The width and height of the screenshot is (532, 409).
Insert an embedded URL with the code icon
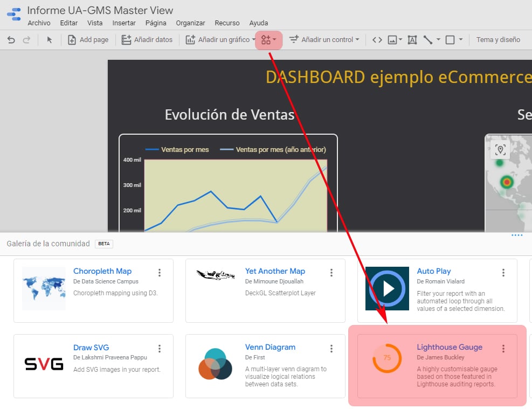click(377, 40)
